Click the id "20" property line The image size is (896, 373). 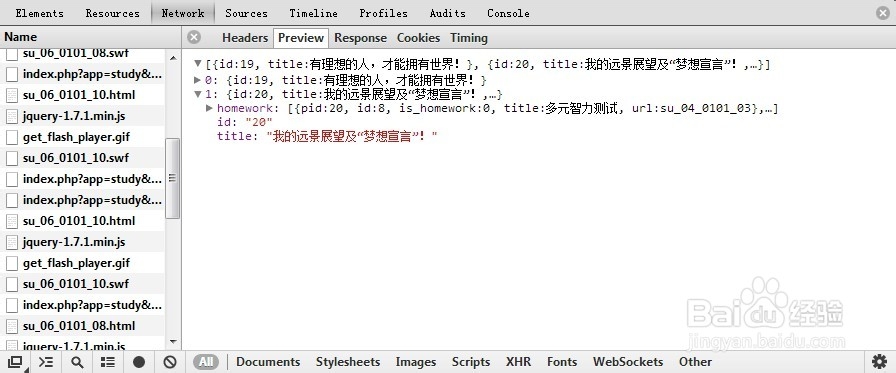pyautogui.click(x=245, y=122)
